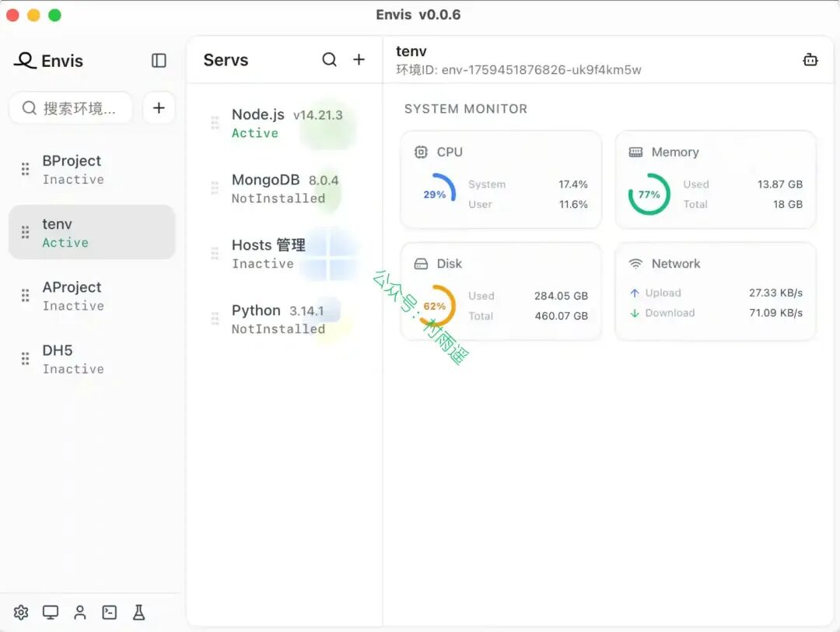Click the Download arrow icon
Image resolution: width=840 pixels, height=632 pixels.
[635, 313]
